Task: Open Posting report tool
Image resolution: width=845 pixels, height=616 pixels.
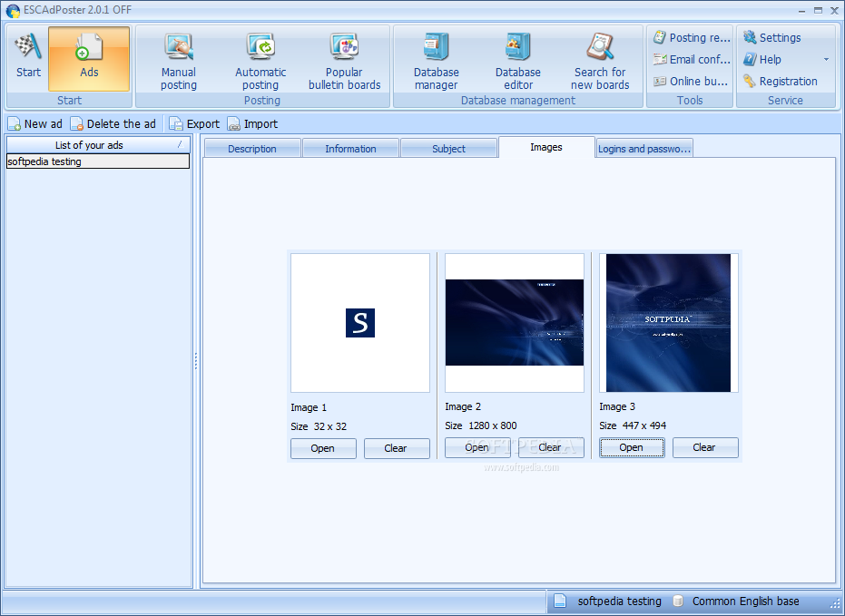Action: pos(692,38)
